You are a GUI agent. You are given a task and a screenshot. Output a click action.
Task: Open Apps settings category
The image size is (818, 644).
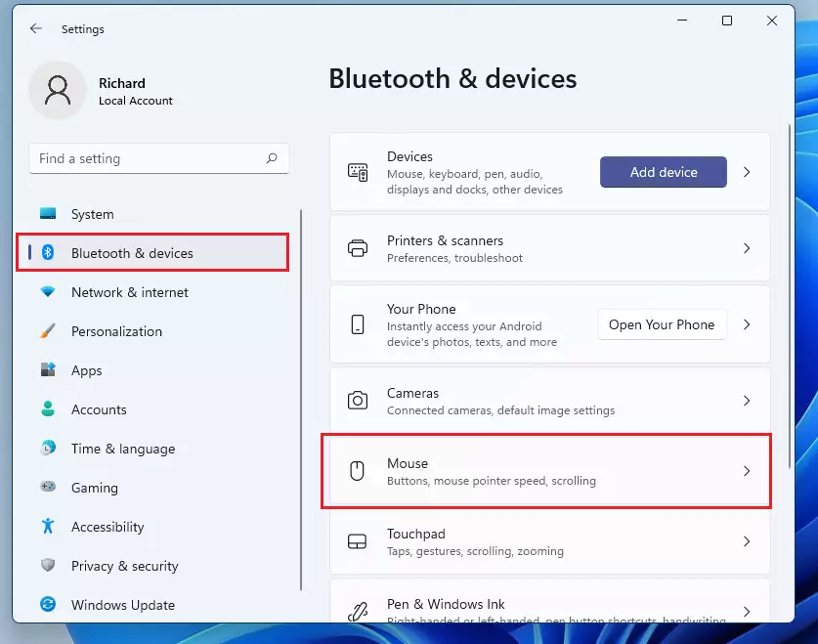[156, 370]
